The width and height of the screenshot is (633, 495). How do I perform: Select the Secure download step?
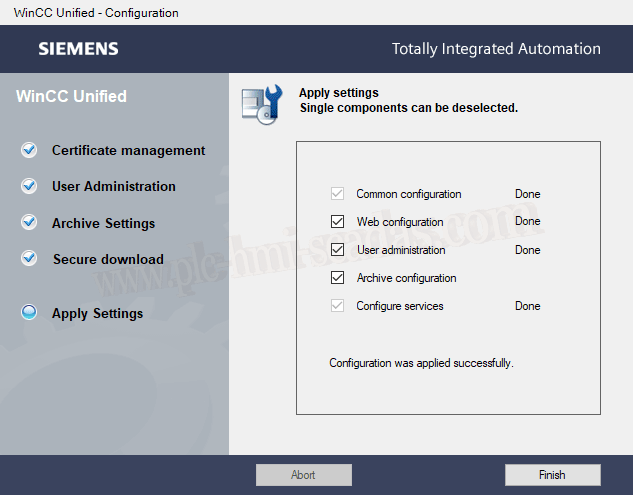(x=108, y=260)
